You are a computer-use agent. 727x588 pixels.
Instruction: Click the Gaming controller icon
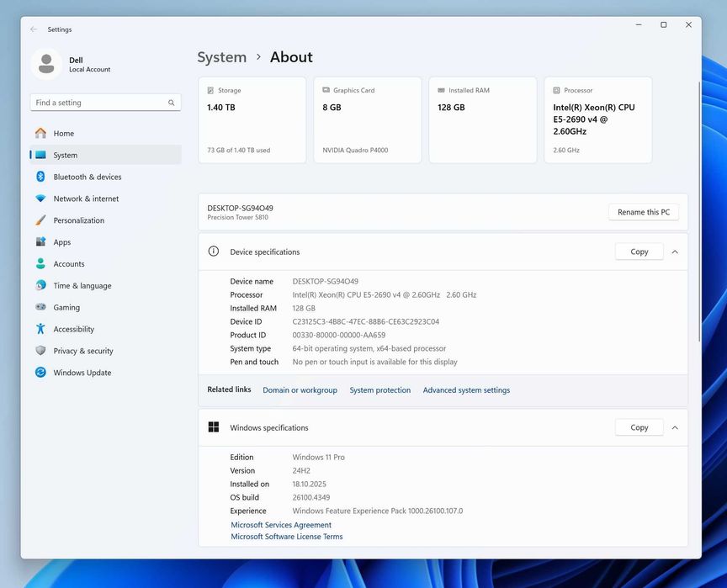click(40, 307)
